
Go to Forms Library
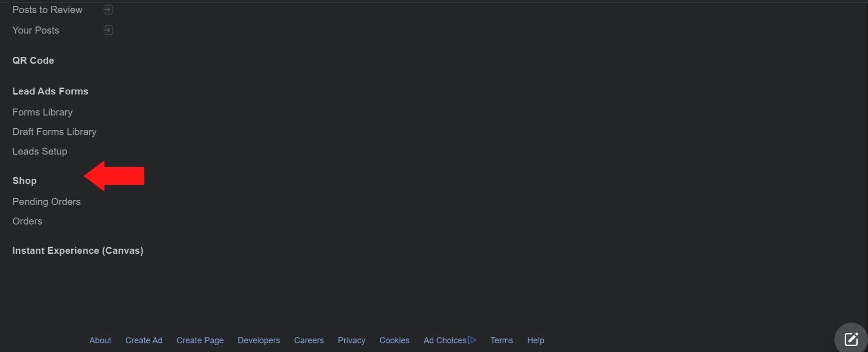[x=42, y=112]
